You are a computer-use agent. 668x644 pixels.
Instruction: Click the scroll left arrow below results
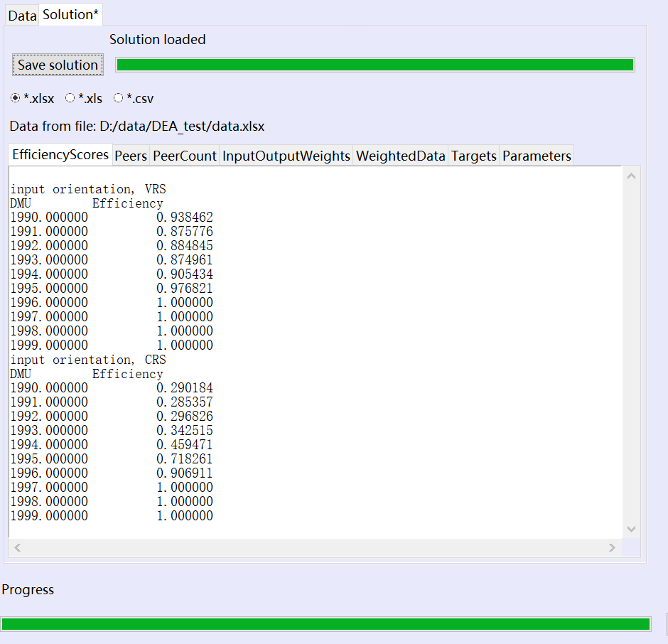[x=18, y=547]
